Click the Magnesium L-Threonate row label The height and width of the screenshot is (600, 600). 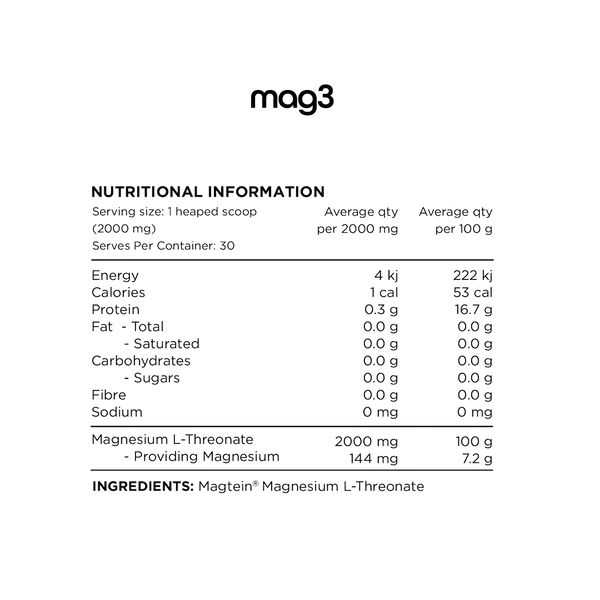172,439
